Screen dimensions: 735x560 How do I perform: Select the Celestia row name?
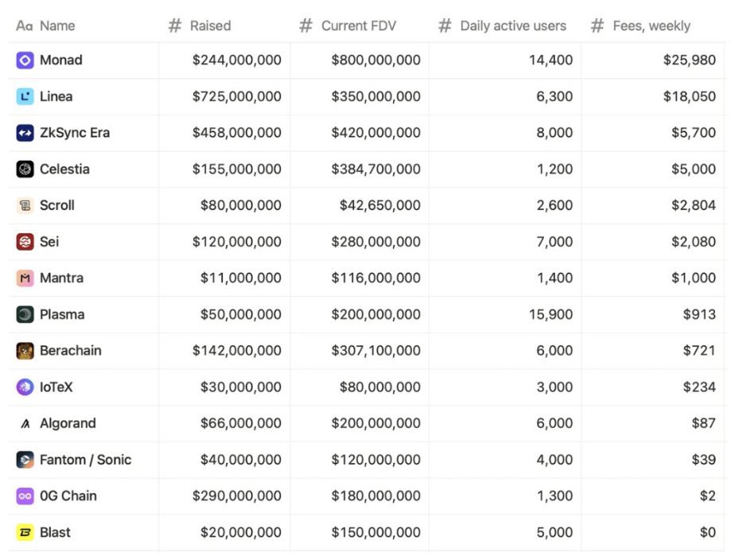[64, 169]
